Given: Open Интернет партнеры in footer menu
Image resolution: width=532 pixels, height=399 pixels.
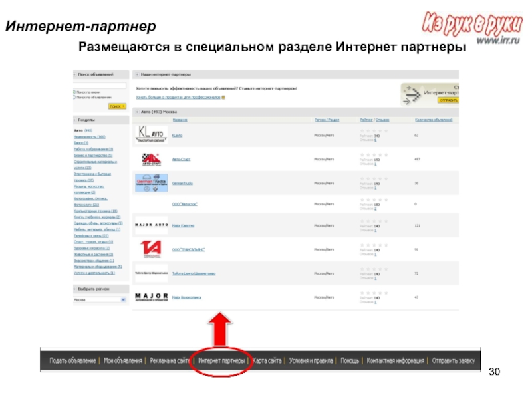Looking at the screenshot, I should click(x=221, y=360).
